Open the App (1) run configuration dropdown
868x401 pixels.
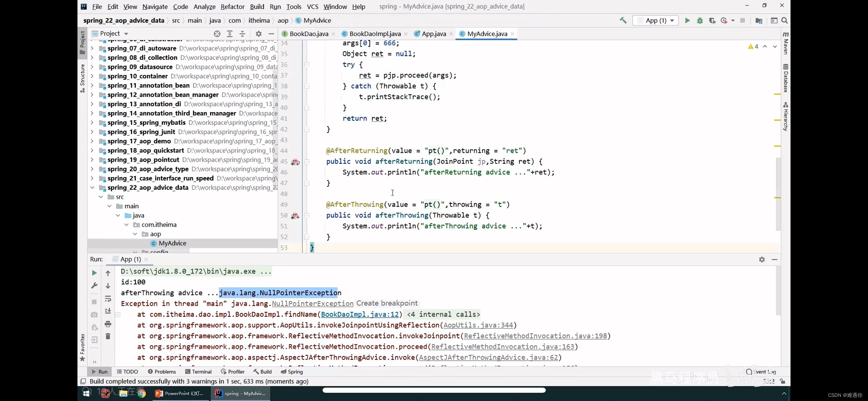pos(655,21)
